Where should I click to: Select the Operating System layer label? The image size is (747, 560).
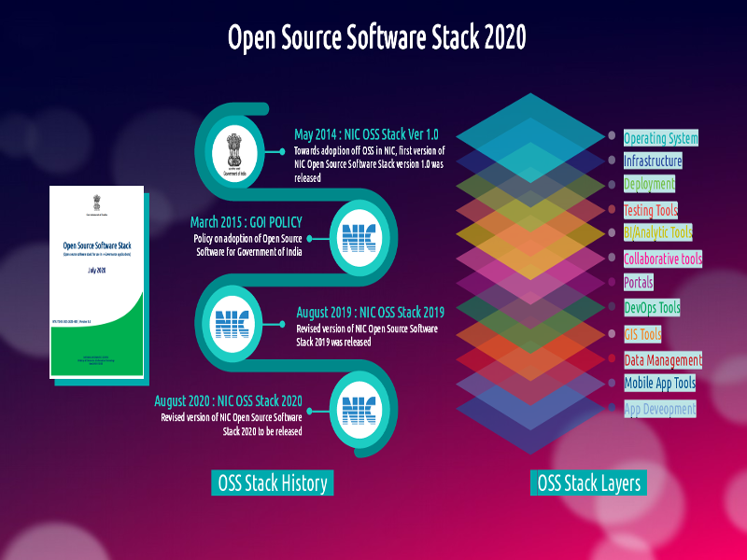pyautogui.click(x=661, y=138)
